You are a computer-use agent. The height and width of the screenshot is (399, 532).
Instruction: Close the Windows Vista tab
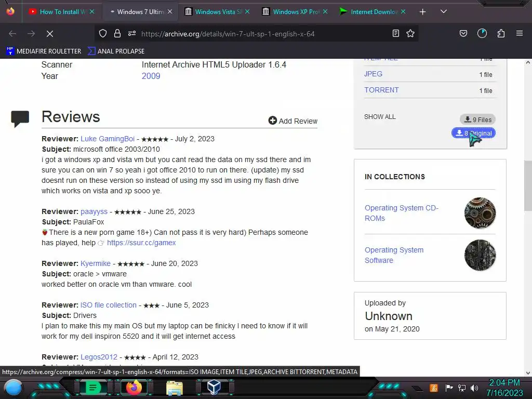point(247,11)
